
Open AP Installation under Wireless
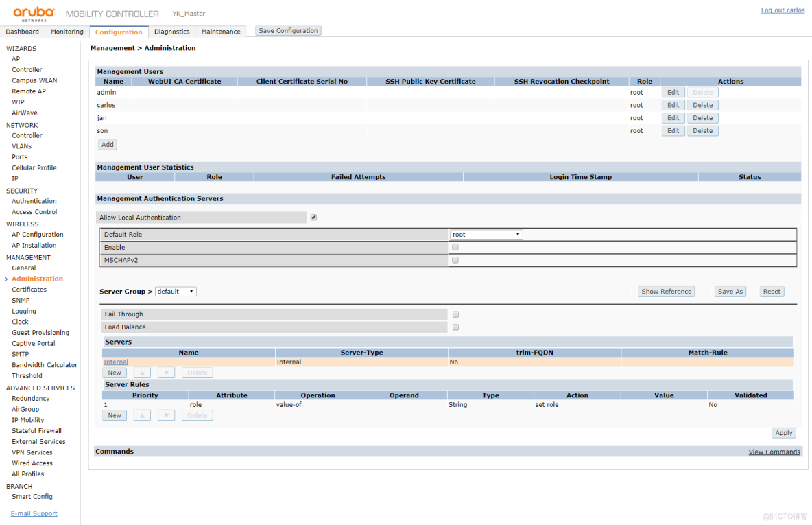(34, 246)
